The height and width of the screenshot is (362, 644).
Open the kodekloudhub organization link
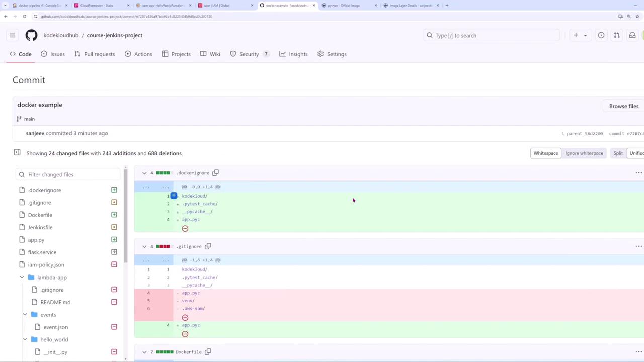[61, 35]
